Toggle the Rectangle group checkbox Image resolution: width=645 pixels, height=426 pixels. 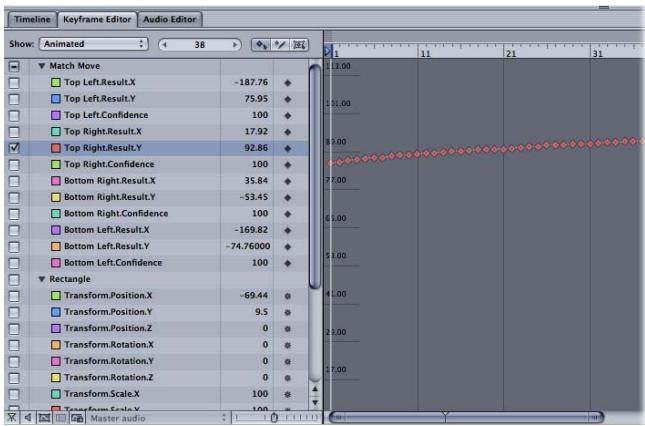(x=14, y=280)
